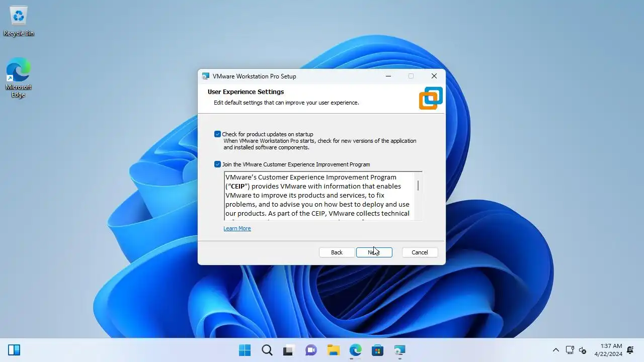The height and width of the screenshot is (362, 644).
Task: Uncheck 'Join the VMware Customer Experience Improvement Program'
Action: coord(217,164)
